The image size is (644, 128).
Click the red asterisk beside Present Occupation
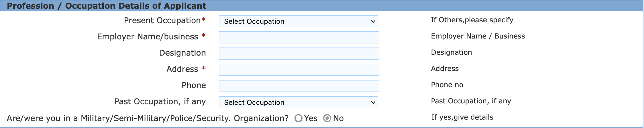point(203,20)
